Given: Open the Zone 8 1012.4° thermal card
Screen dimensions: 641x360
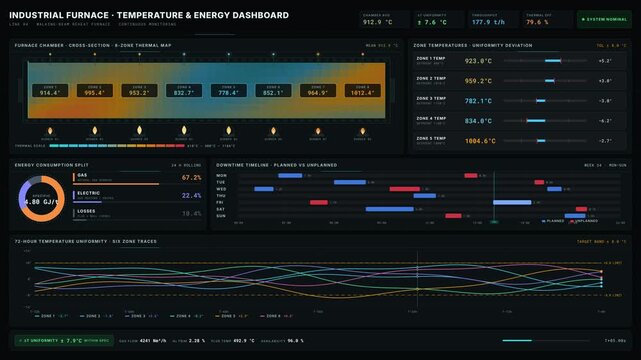Looking at the screenshot, I should (x=363, y=90).
